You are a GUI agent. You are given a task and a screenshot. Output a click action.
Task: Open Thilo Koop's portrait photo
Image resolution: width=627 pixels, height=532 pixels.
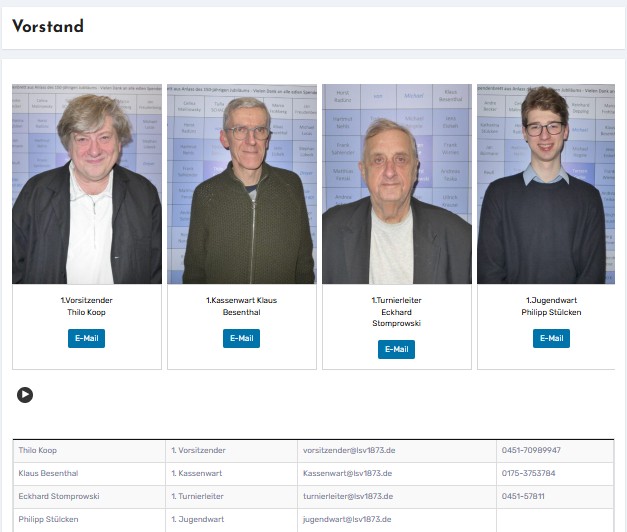pyautogui.click(x=87, y=184)
